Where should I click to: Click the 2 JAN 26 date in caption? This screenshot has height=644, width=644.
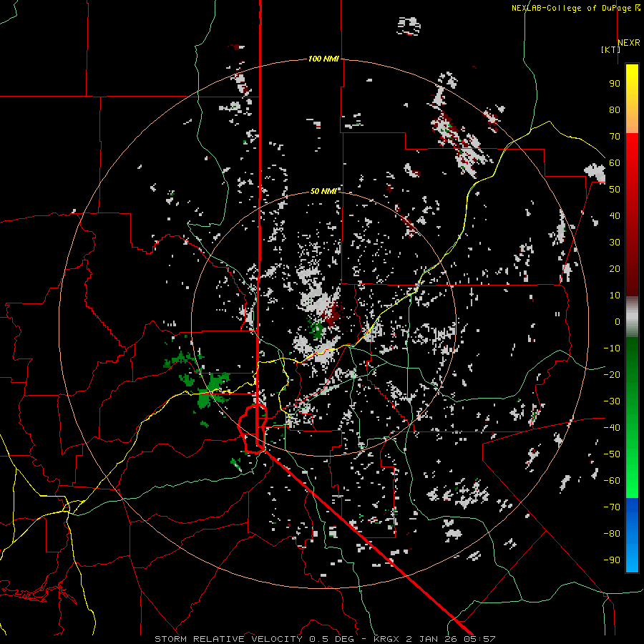coord(431,639)
